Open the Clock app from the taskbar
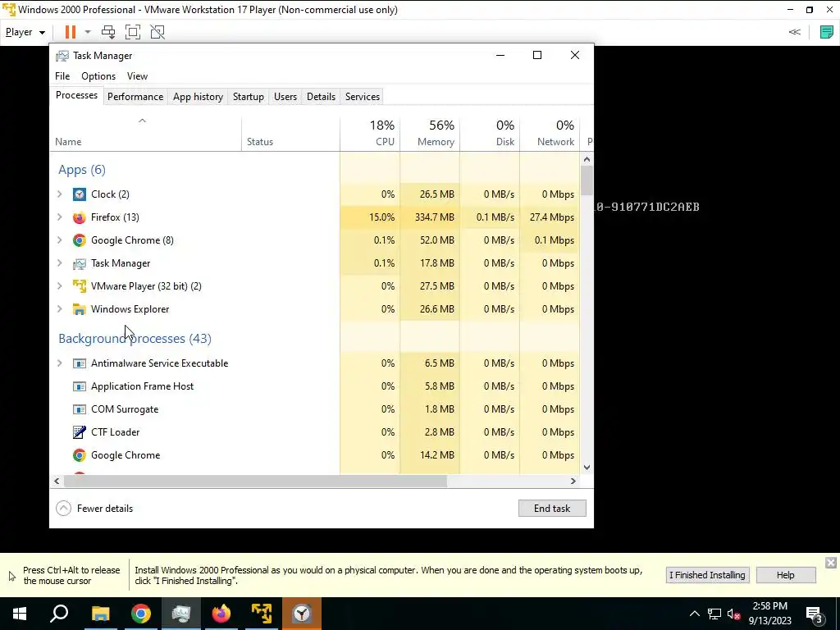 point(302,614)
